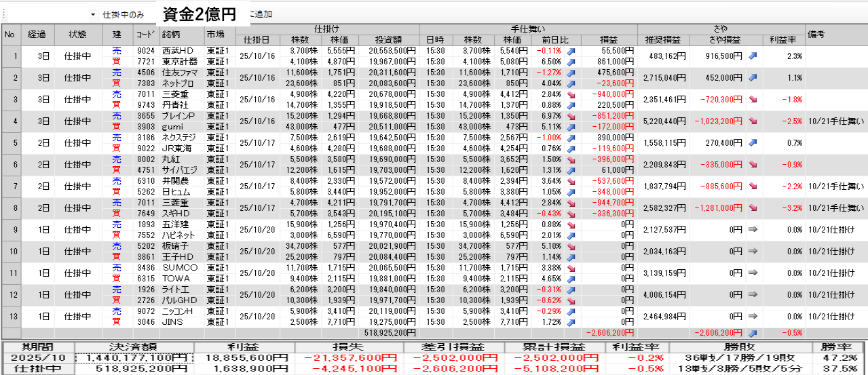Click the blue arrow next to 西武HD's 前日比
The width and height of the screenshot is (868, 375).
click(x=571, y=51)
